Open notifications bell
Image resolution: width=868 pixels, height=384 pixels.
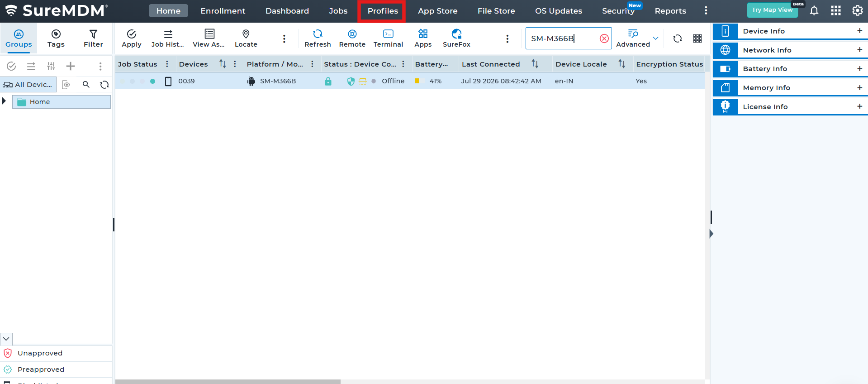click(x=814, y=10)
